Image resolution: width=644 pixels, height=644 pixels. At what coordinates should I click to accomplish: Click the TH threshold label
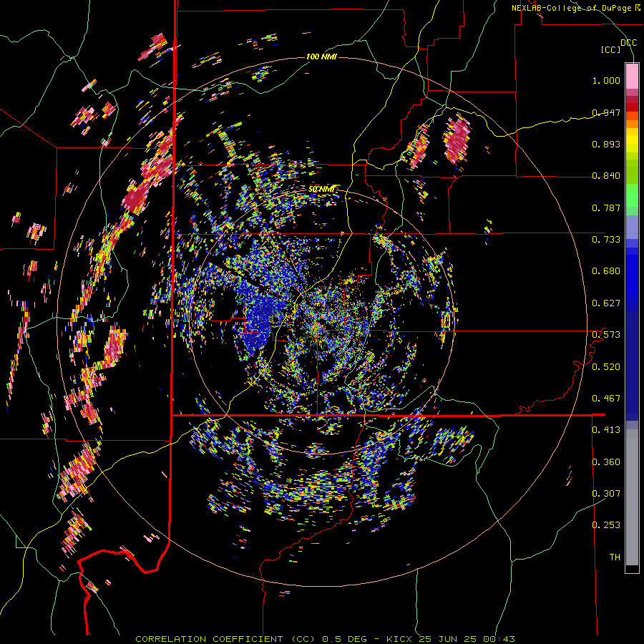(615, 557)
